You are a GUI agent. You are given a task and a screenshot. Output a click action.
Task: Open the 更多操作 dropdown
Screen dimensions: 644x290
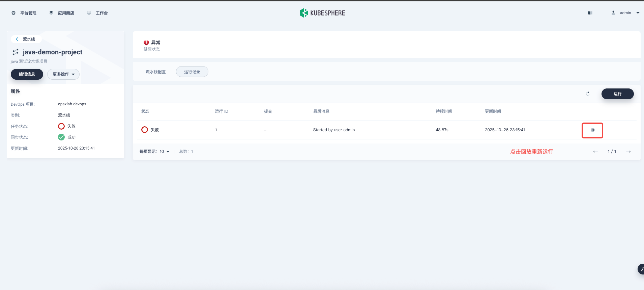point(63,74)
